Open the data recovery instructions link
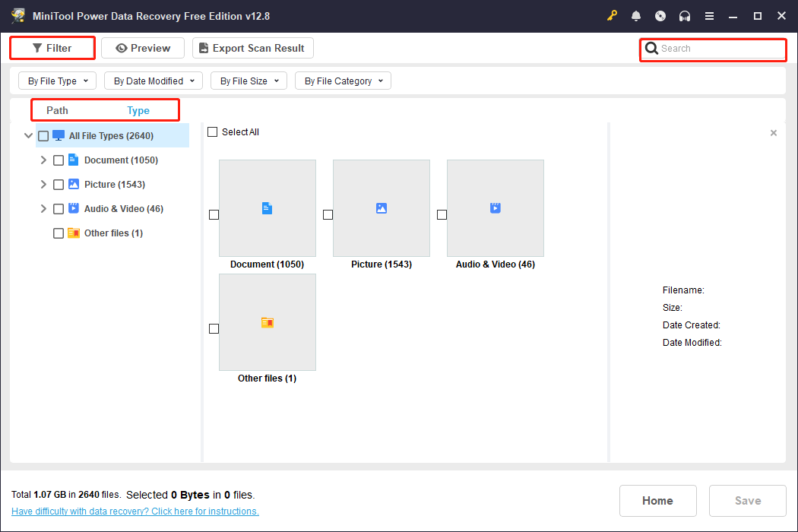798x532 pixels. (x=135, y=511)
